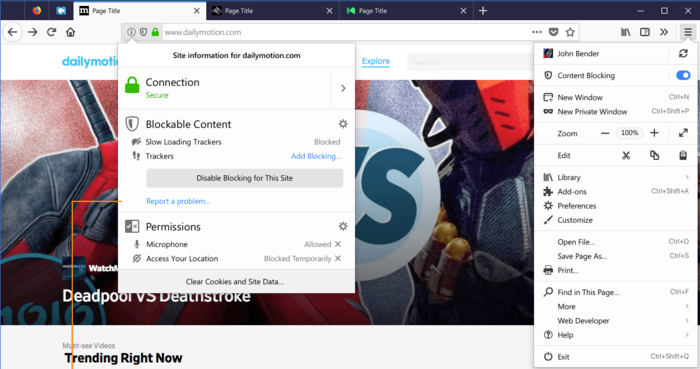
Task: Open the Library toolbar icon
Action: point(625,32)
